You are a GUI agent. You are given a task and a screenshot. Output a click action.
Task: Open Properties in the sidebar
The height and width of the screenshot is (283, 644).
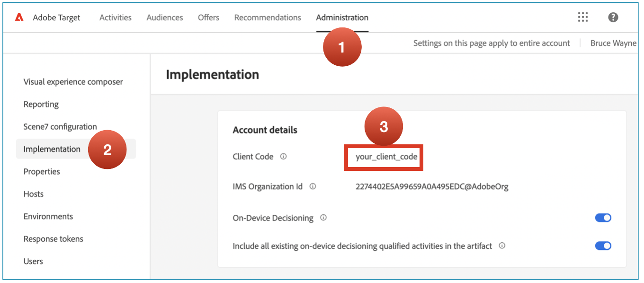tap(42, 171)
